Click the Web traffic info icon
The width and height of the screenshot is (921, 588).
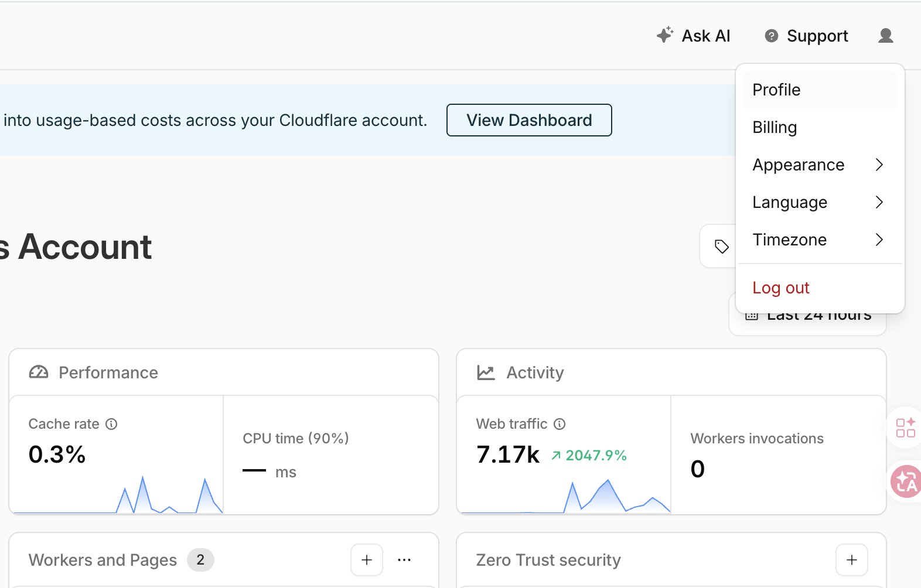(x=560, y=424)
